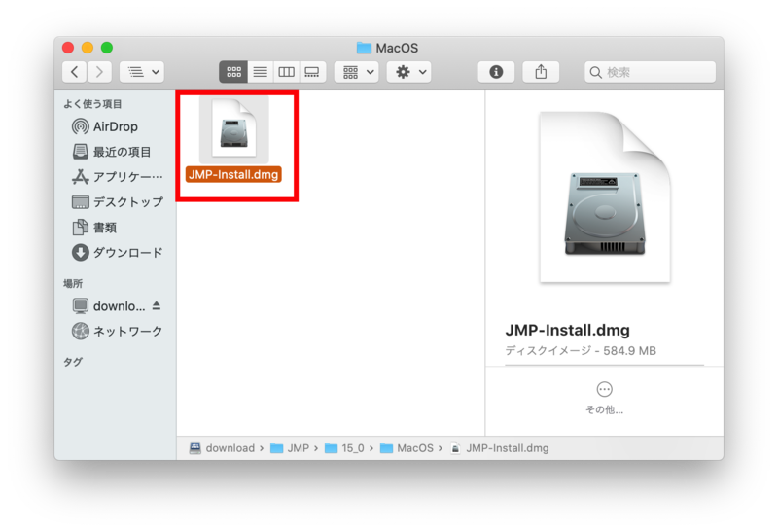Click JMP-Install.dmg in the path bar
This screenshot has height=532, width=778.
[500, 448]
